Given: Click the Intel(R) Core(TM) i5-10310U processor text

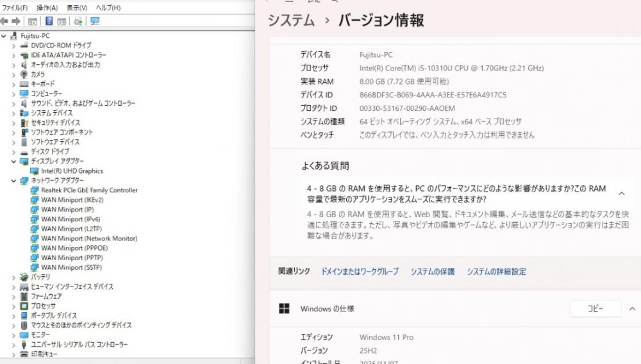Looking at the screenshot, I should tap(452, 68).
